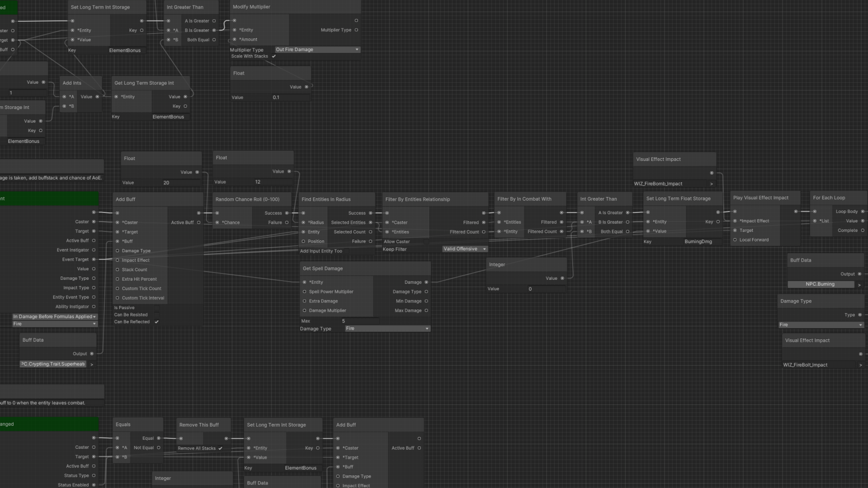Click the Damage output pin on Get Spell Damage
Screen dimensions: 868x488
point(427,282)
